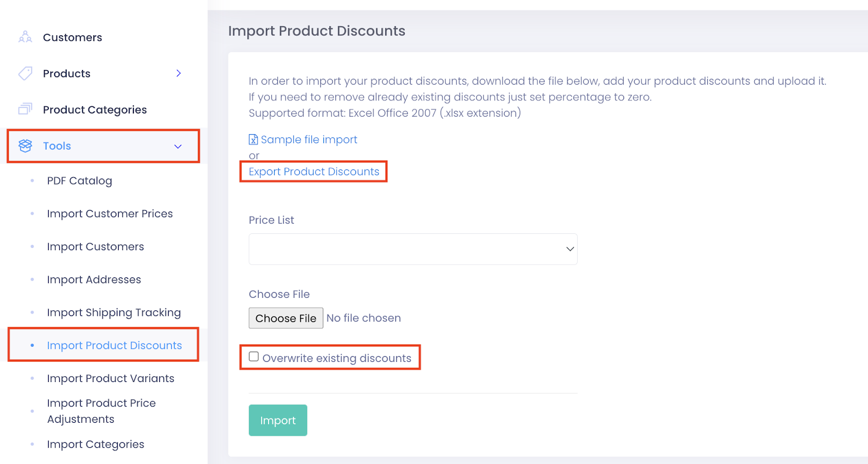The image size is (868, 464).
Task: Click the Products tag icon
Action: pyautogui.click(x=25, y=73)
